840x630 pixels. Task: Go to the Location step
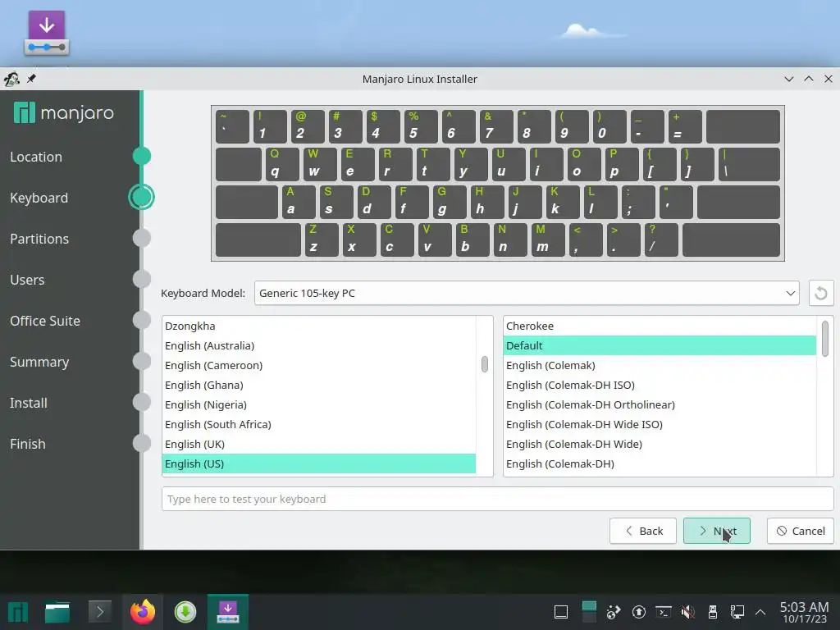[36, 157]
